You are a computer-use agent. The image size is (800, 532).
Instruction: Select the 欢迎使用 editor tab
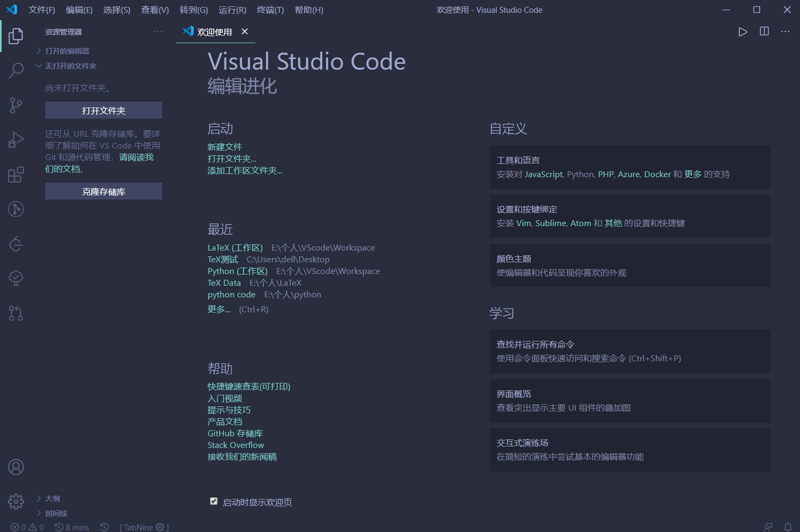(x=215, y=32)
